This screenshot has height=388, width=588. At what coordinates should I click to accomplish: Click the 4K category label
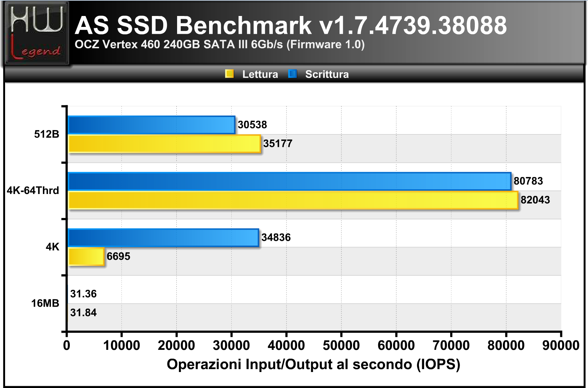[52, 247]
